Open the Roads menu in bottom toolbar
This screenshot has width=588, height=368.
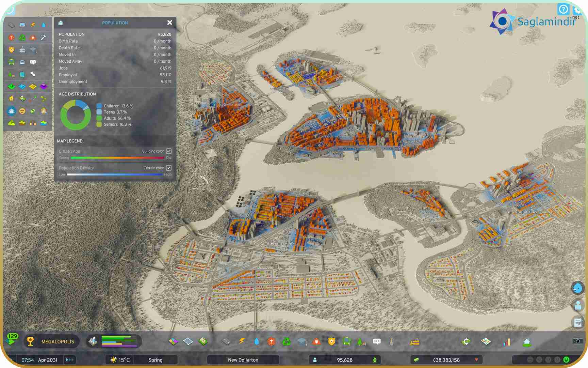(x=226, y=341)
